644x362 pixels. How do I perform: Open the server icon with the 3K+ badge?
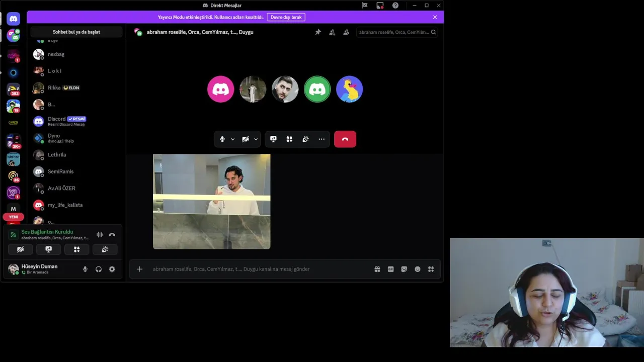pos(14,141)
